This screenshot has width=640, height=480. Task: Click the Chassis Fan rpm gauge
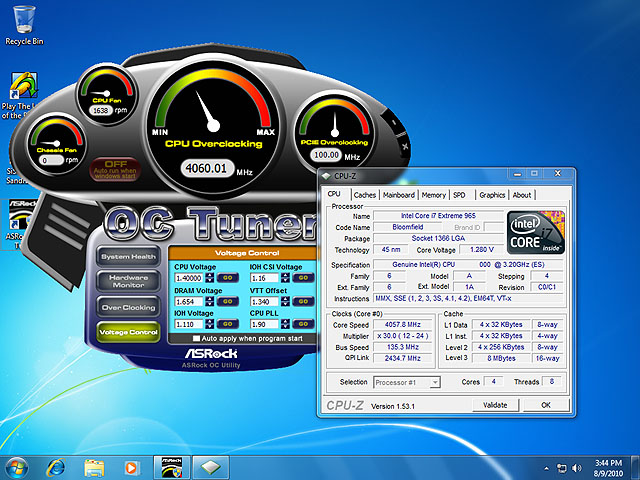57,144
